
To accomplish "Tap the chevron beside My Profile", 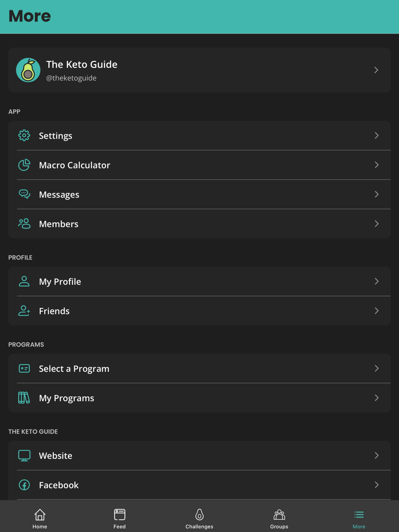I will [x=377, y=281].
